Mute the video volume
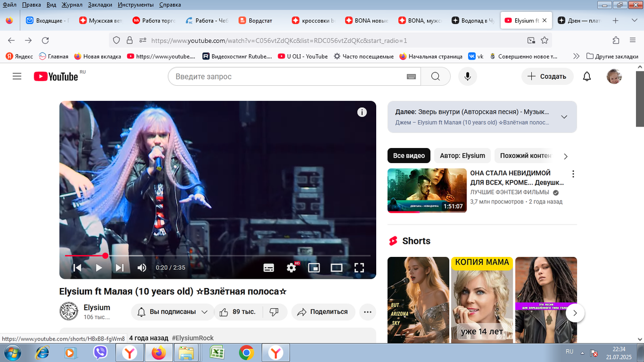 tap(142, 268)
